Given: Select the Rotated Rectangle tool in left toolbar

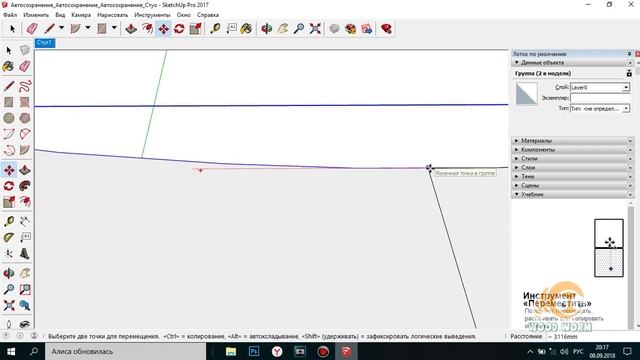Looking at the screenshot, I should (x=25, y=102).
